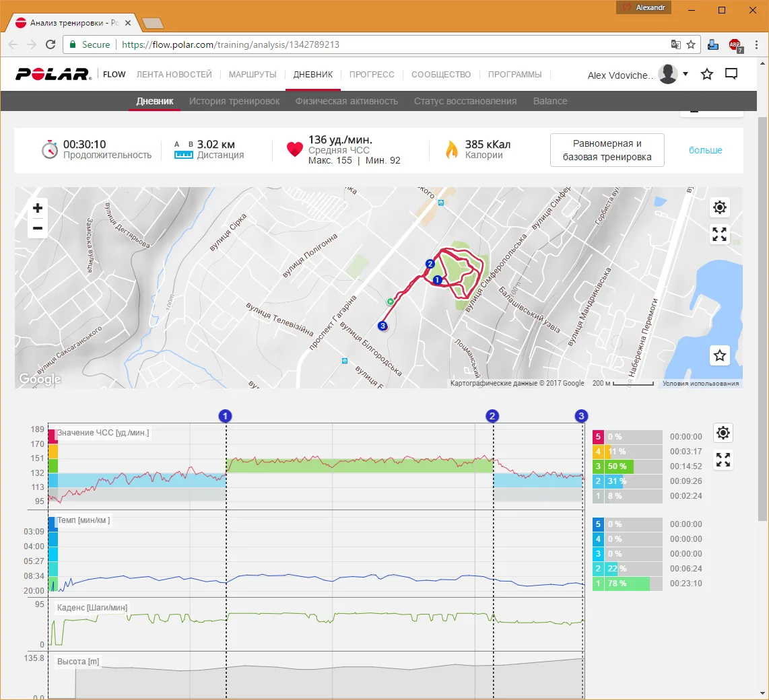Open the messages speech bubble icon
The image size is (769, 700).
(731, 75)
